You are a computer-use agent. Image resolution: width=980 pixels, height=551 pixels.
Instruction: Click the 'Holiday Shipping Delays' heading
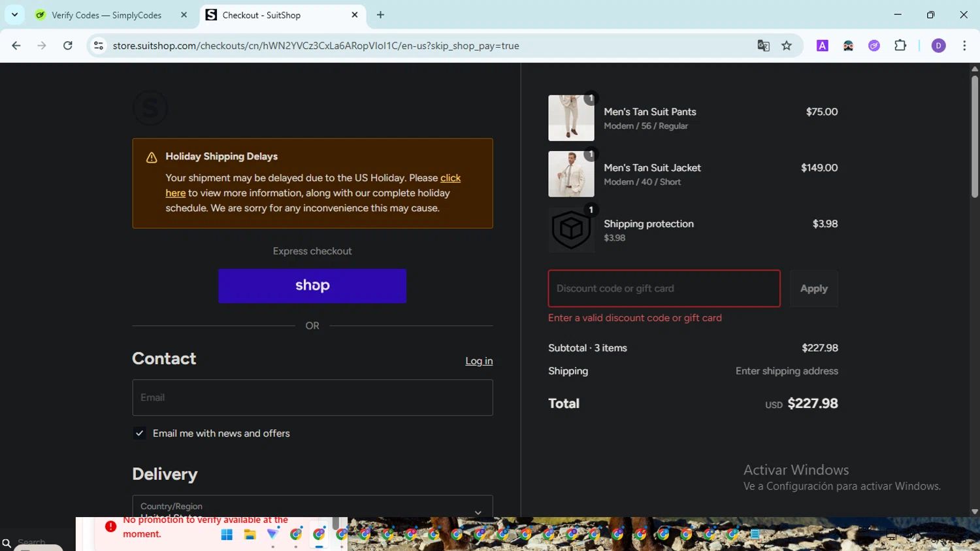221,156
